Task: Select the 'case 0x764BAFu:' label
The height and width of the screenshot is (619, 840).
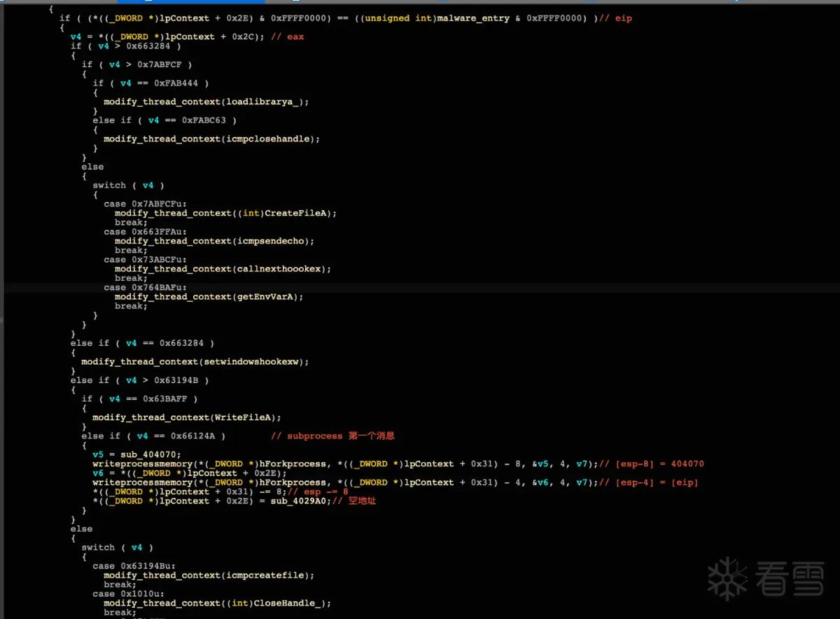Action: (146, 288)
